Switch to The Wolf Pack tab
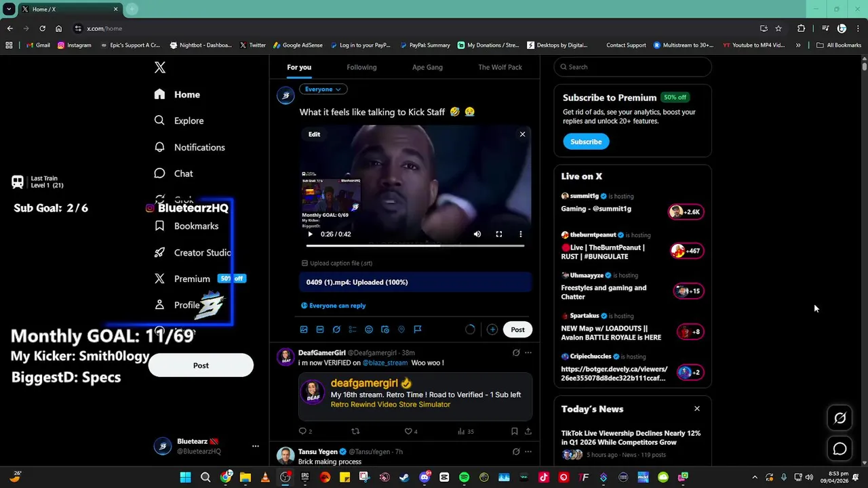Viewport: 868px width, 488px height. pyautogui.click(x=500, y=67)
